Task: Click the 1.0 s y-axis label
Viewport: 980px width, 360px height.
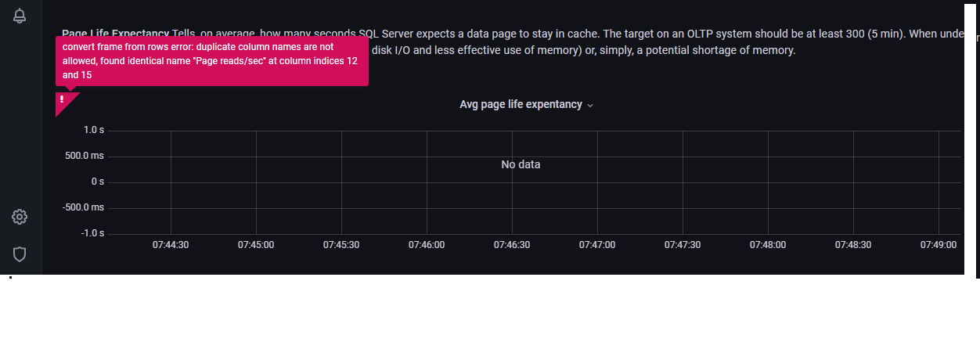Action: click(x=94, y=130)
